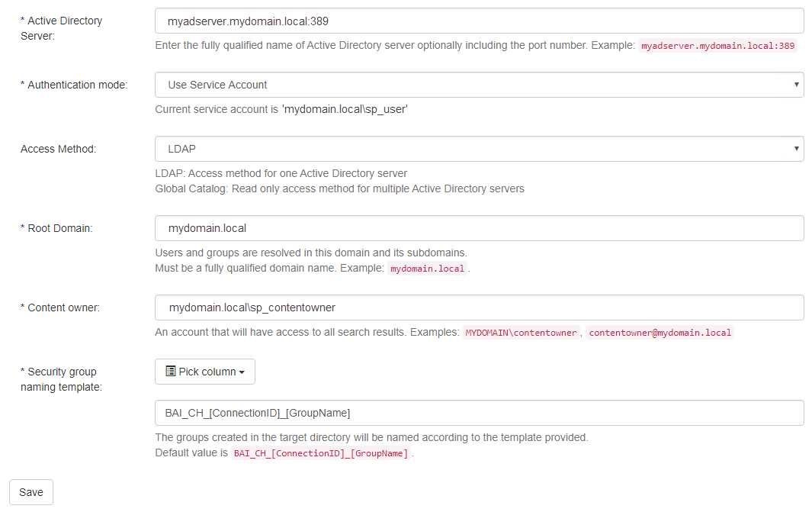Click the contentowner@mydomain.local example
The image size is (812, 512).
[x=660, y=333]
